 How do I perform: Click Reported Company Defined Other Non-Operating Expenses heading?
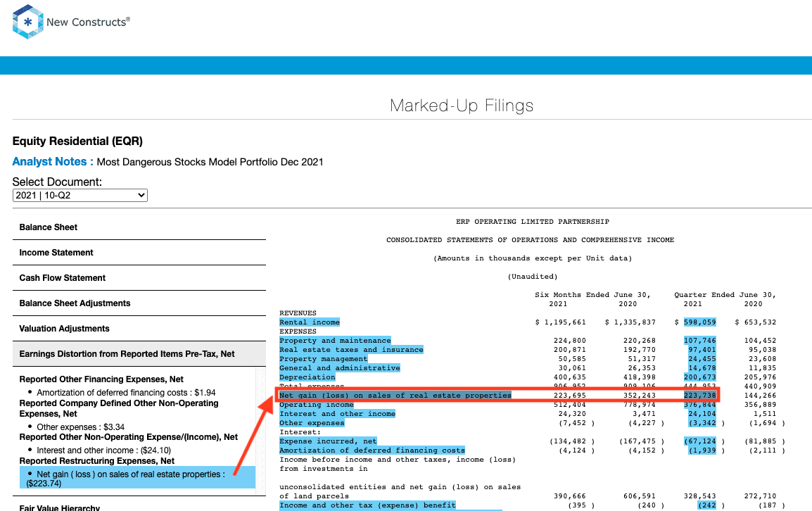click(119, 408)
